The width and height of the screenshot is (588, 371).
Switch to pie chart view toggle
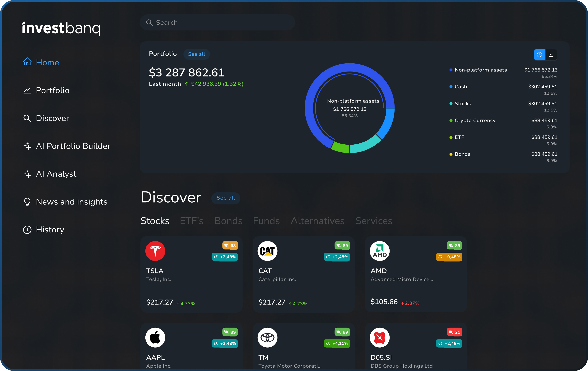(539, 54)
